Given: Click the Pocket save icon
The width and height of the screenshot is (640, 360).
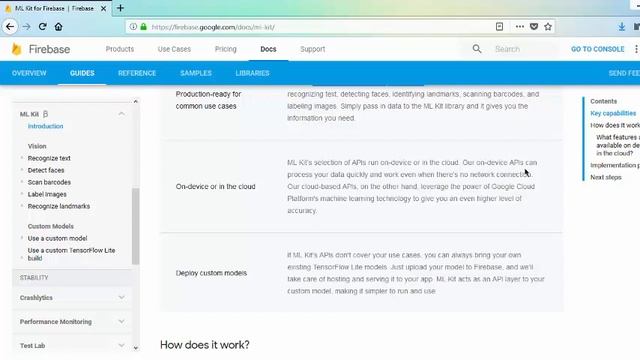Looking at the screenshot, I should pyautogui.click(x=534, y=27).
